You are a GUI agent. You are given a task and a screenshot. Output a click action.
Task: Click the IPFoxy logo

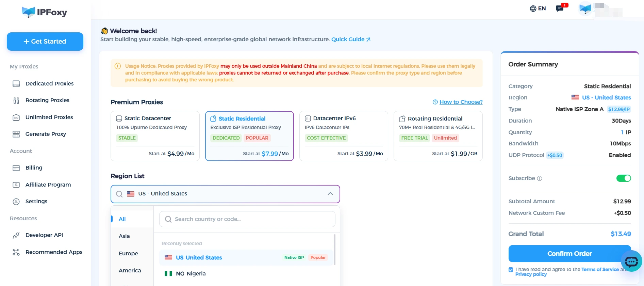(45, 12)
